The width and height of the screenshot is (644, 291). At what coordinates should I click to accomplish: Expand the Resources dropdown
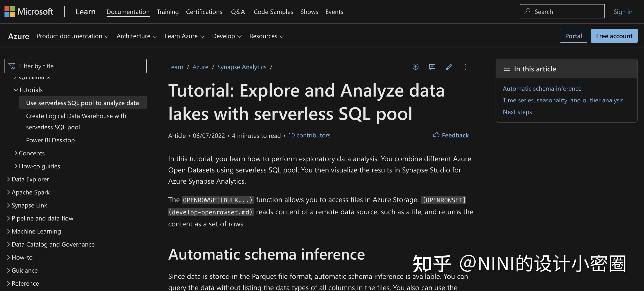(x=266, y=36)
